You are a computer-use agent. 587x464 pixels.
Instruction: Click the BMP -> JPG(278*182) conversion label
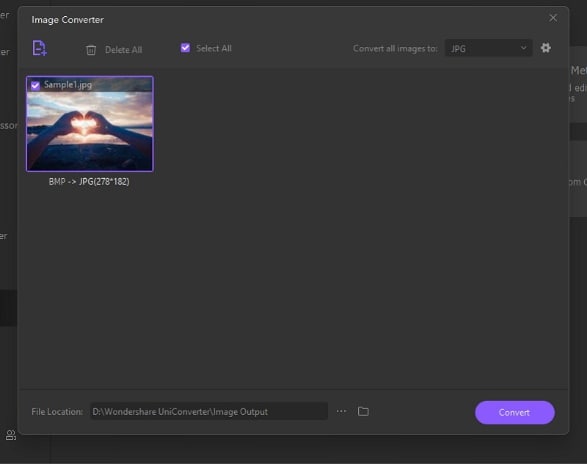pos(89,182)
